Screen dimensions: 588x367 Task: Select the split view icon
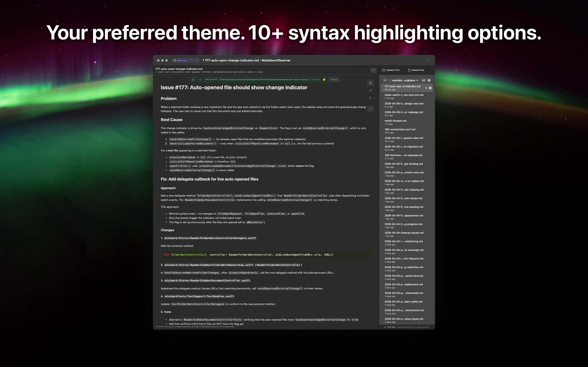coord(370,90)
